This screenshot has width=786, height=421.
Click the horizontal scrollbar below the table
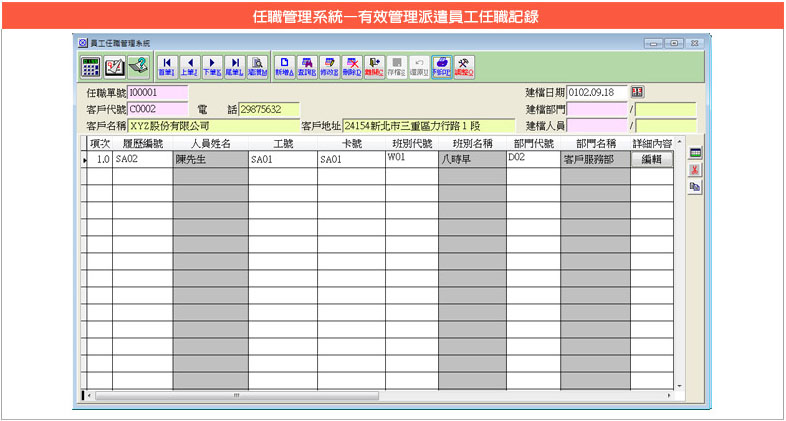coord(380,395)
